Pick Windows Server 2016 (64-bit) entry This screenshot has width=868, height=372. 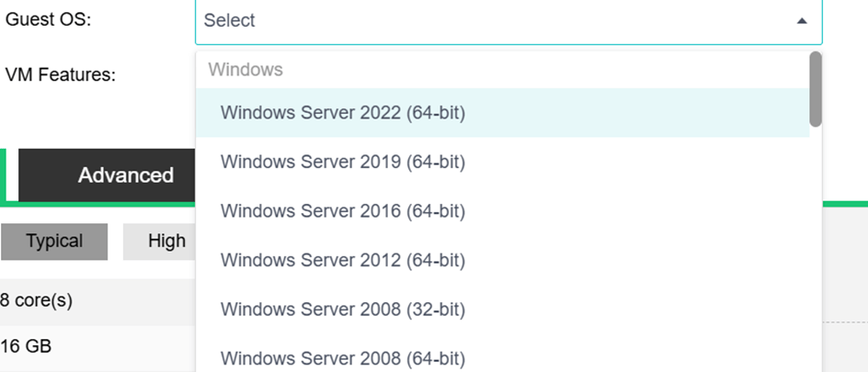[343, 211]
